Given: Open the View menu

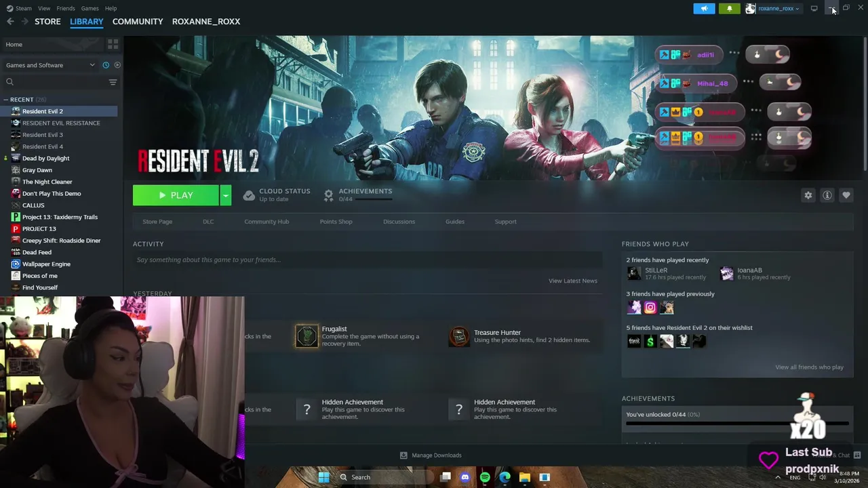Looking at the screenshot, I should click(x=44, y=8).
